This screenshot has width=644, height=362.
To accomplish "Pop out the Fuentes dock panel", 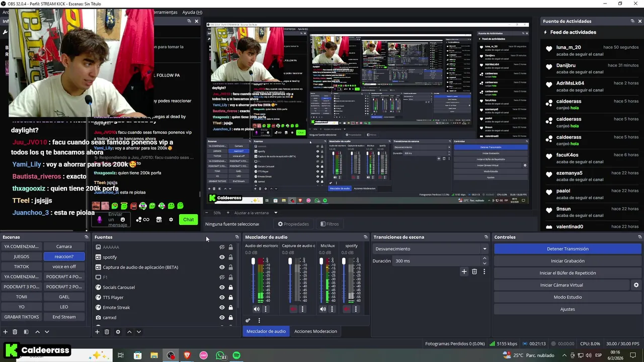I will (237, 237).
